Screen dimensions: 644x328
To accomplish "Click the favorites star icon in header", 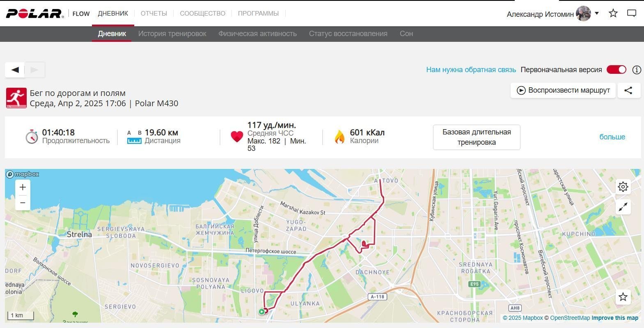I will (613, 13).
